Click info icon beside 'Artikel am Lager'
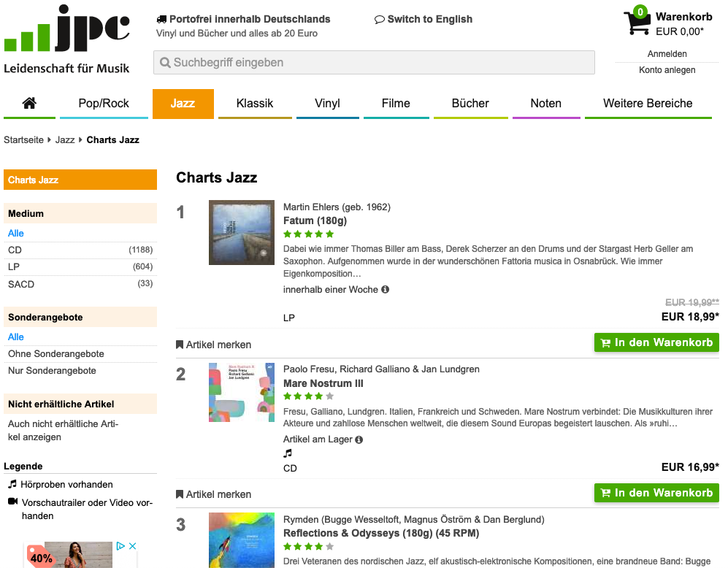 coord(359,440)
